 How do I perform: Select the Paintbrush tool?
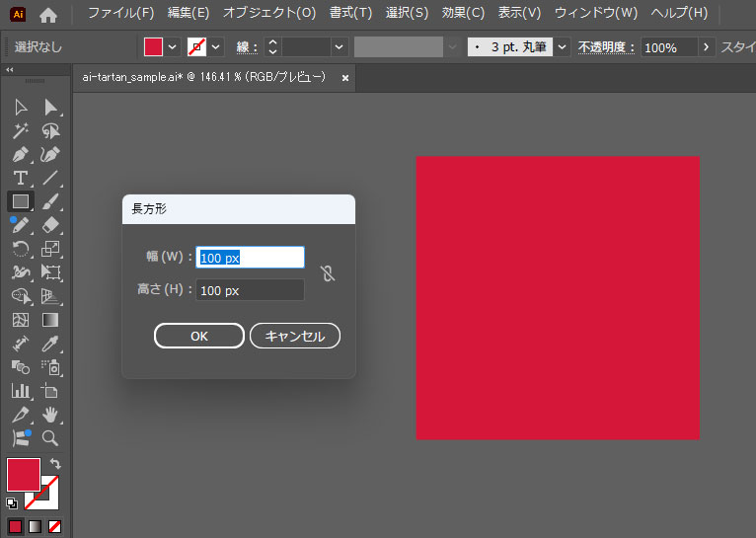click(50, 201)
